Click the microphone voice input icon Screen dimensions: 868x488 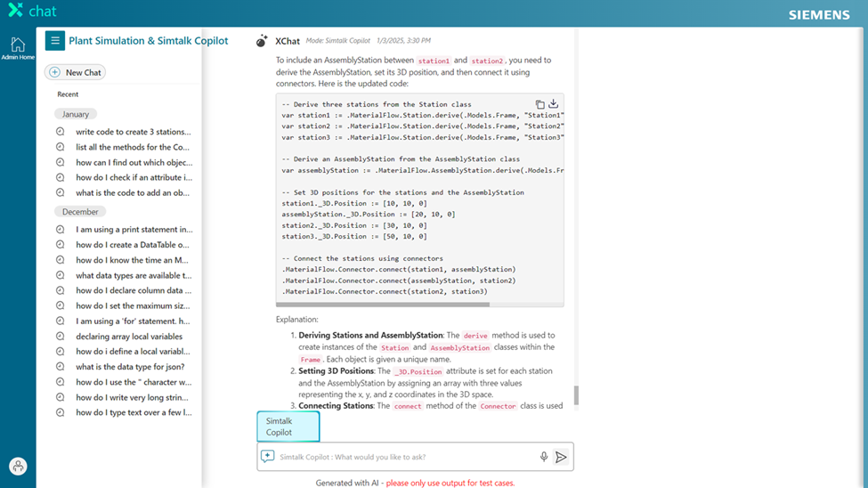(x=544, y=457)
